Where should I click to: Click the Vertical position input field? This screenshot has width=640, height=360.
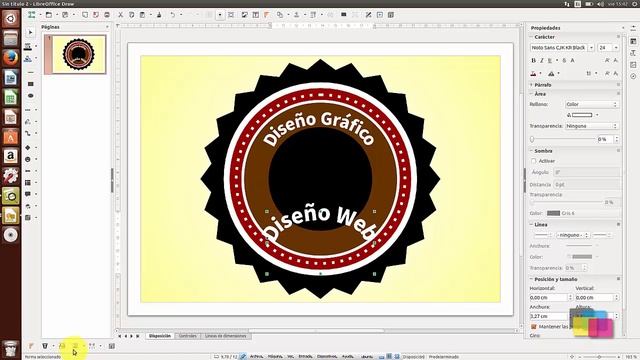click(x=595, y=298)
